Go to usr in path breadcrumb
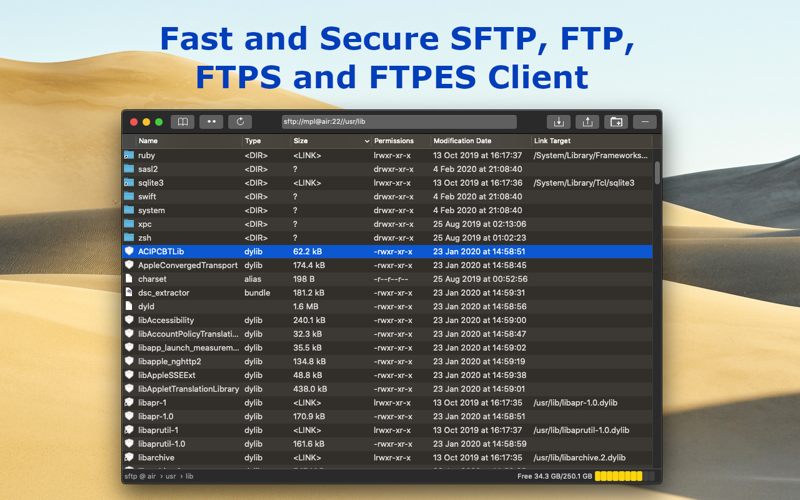Screen dimensions: 800x500 (x=170, y=476)
